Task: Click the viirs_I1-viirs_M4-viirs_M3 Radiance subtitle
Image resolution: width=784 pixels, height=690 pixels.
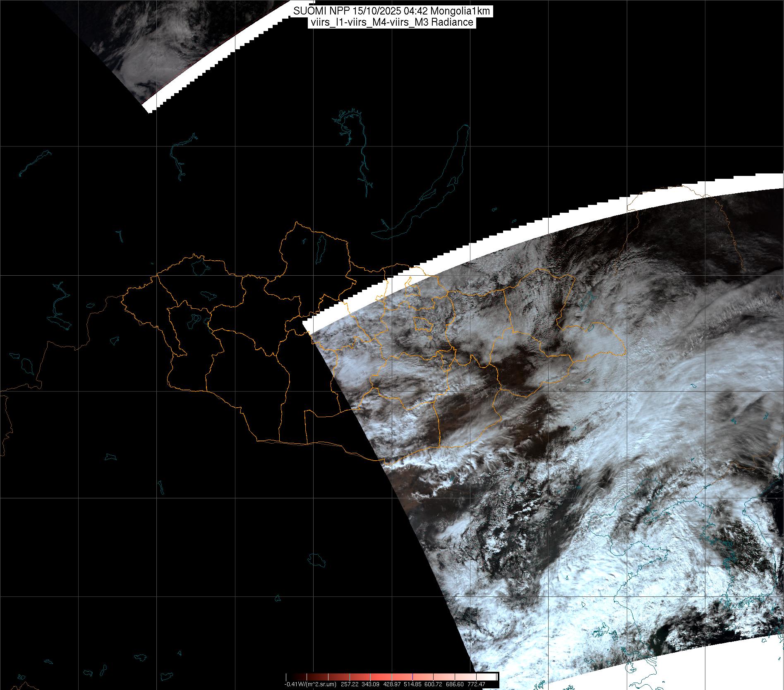Action: point(392,22)
